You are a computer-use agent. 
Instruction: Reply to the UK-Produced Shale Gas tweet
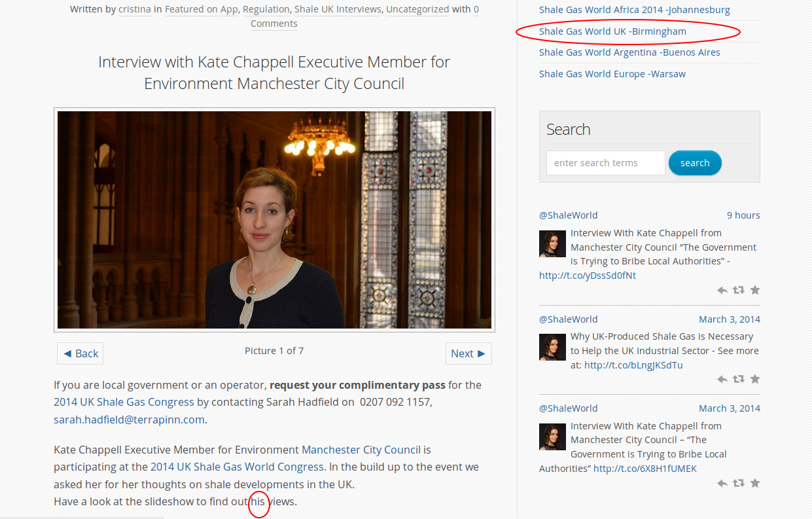(722, 379)
